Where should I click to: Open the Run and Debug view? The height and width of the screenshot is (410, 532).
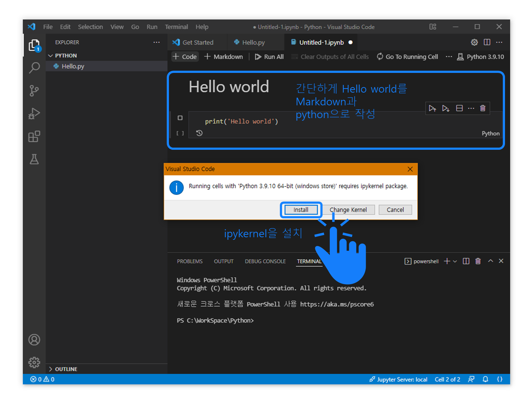[34, 114]
